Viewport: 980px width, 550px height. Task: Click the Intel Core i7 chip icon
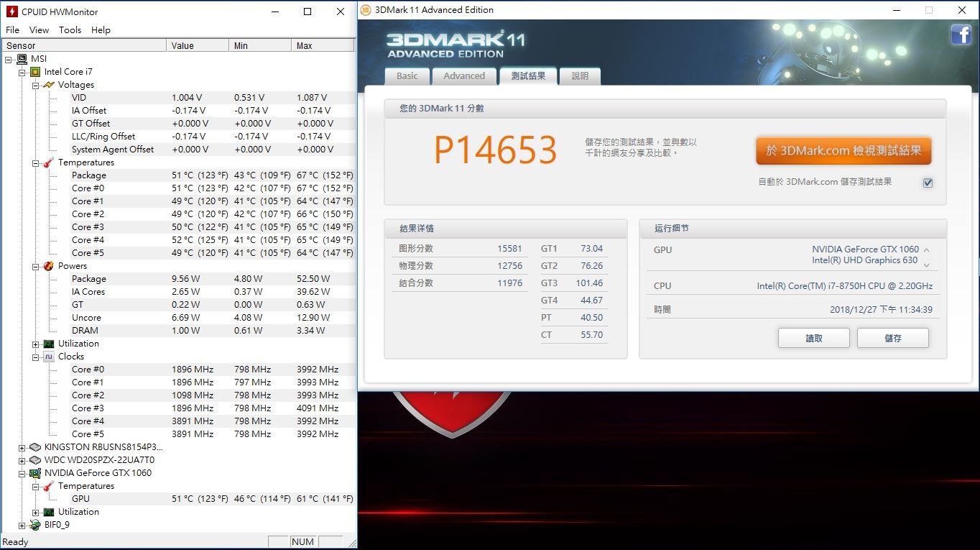pos(34,72)
